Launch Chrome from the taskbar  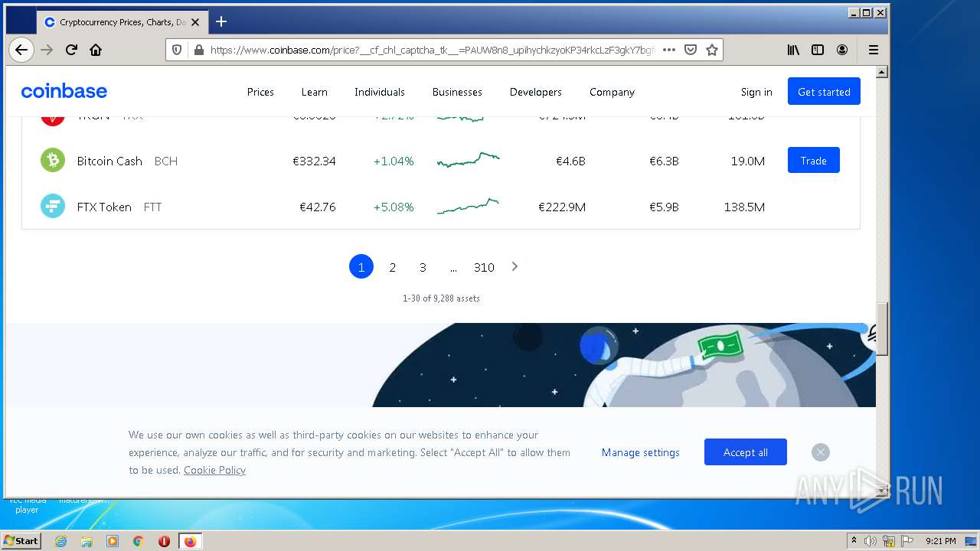coord(139,541)
